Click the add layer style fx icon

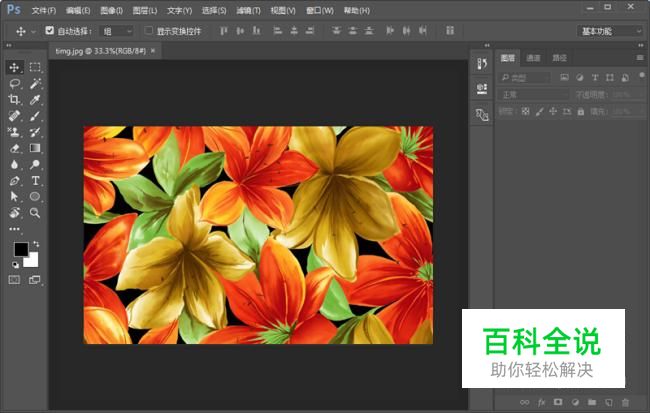[540, 402]
